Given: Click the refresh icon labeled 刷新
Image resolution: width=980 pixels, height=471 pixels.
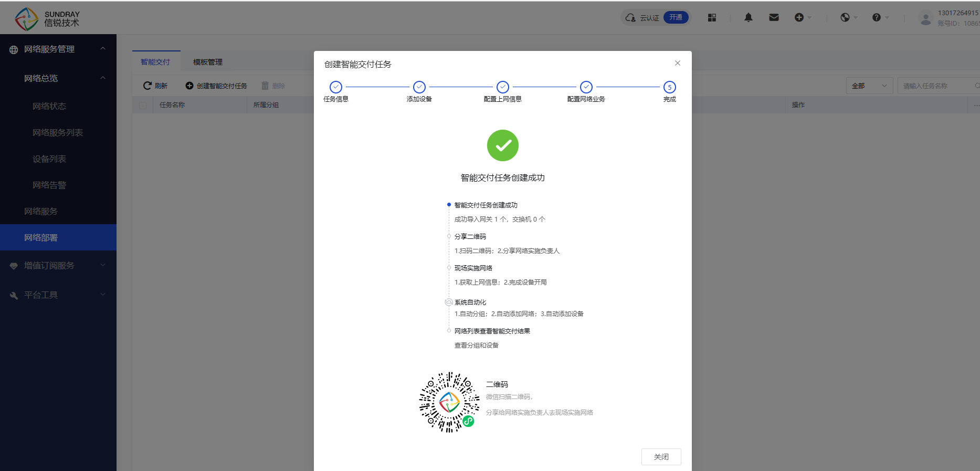Looking at the screenshot, I should tap(155, 86).
